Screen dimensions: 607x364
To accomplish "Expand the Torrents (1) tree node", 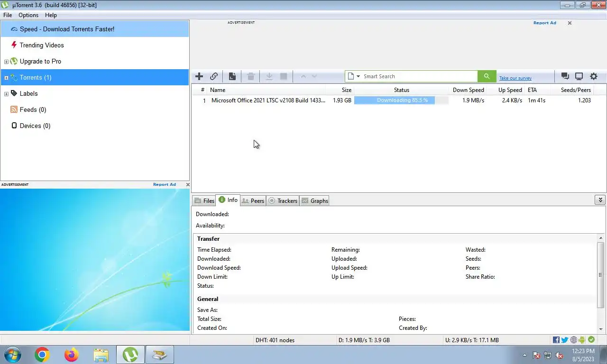I will 6,78.
